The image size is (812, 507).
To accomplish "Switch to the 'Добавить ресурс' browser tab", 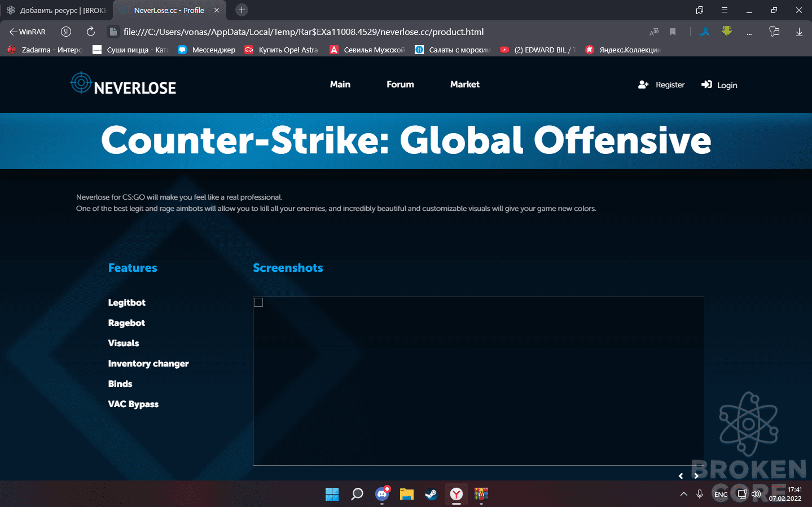I will (x=56, y=10).
